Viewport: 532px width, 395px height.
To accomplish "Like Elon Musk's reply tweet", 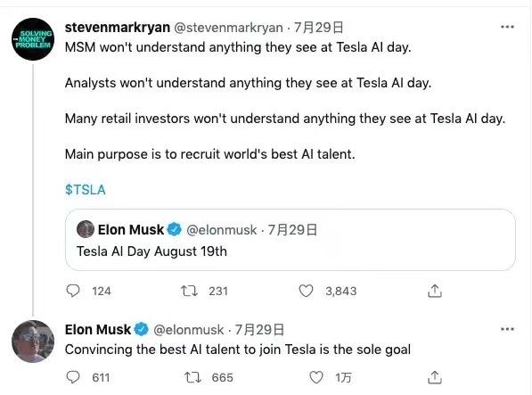I will (x=316, y=377).
